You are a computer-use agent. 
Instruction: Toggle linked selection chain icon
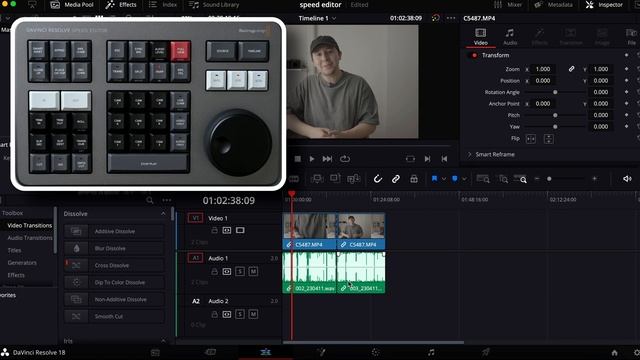(x=396, y=179)
